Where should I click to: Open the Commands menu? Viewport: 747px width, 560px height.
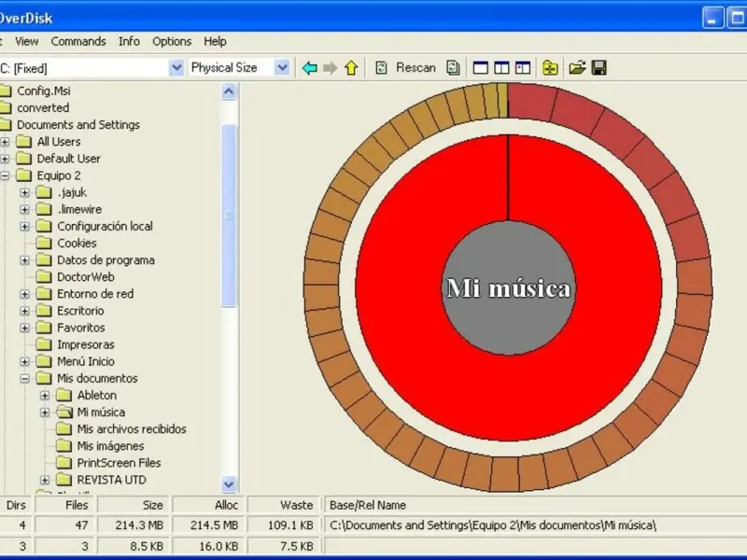pos(78,41)
